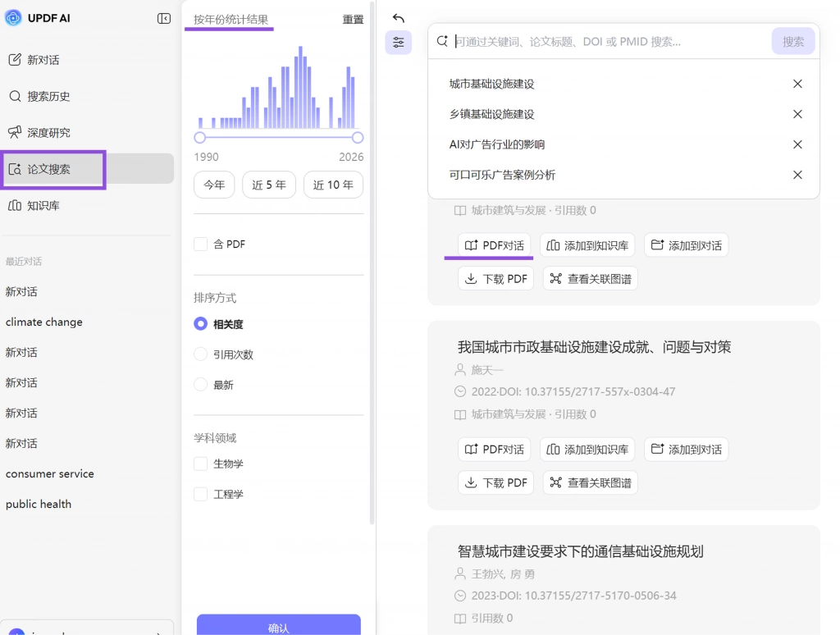Viewport: 840px width, 635px height.
Task: Click the 重置 reset link
Action: coord(353,20)
